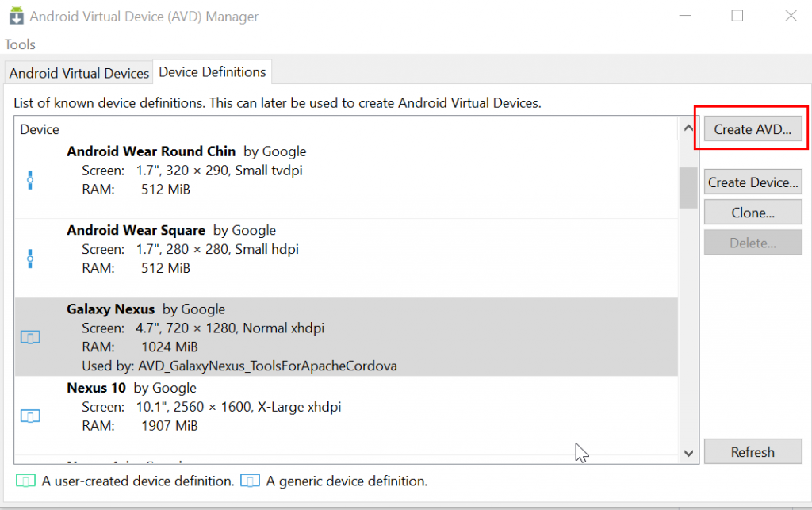Click the Create Device... button
The width and height of the screenshot is (812, 510).
coord(753,182)
